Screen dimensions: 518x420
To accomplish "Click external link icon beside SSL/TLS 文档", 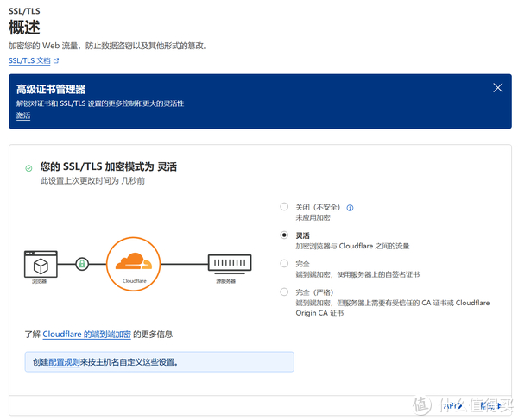I will [x=56, y=60].
